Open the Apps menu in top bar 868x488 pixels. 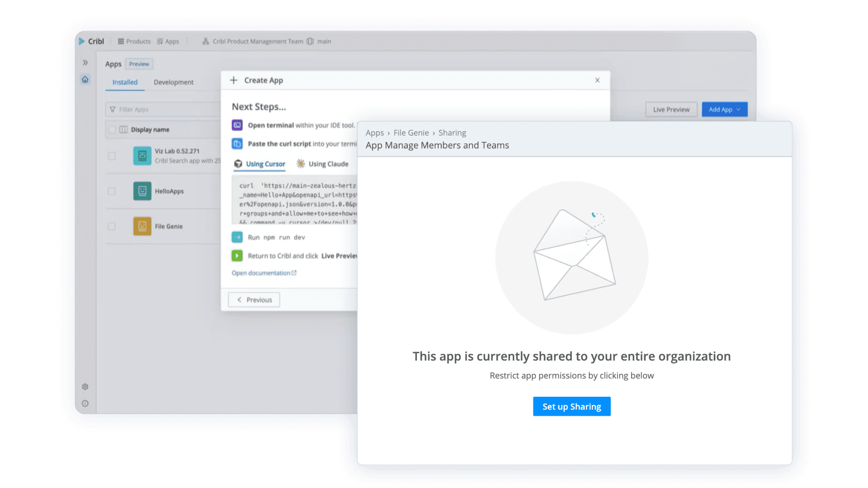tap(168, 41)
